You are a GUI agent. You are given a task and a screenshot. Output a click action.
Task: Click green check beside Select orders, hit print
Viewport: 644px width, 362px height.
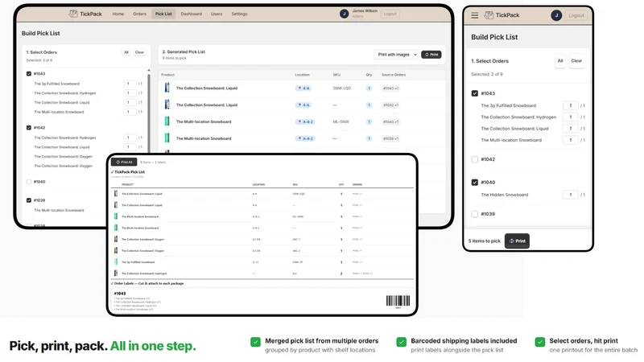[x=540, y=342]
